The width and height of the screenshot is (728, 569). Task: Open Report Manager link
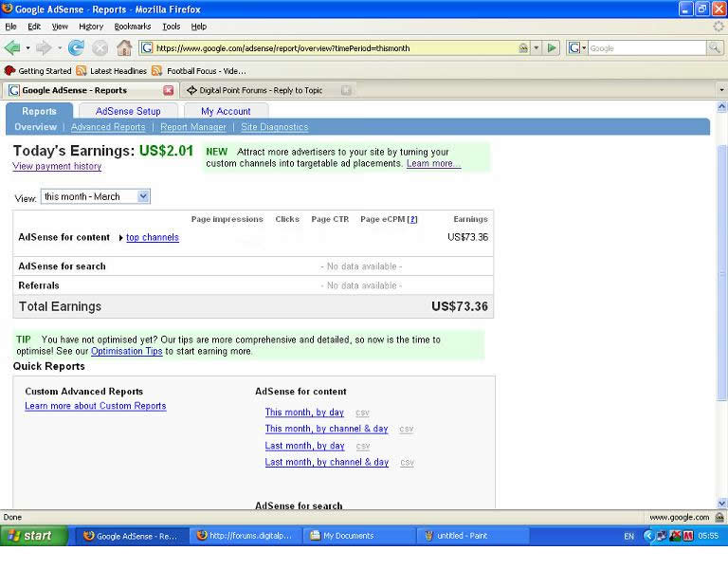(193, 127)
